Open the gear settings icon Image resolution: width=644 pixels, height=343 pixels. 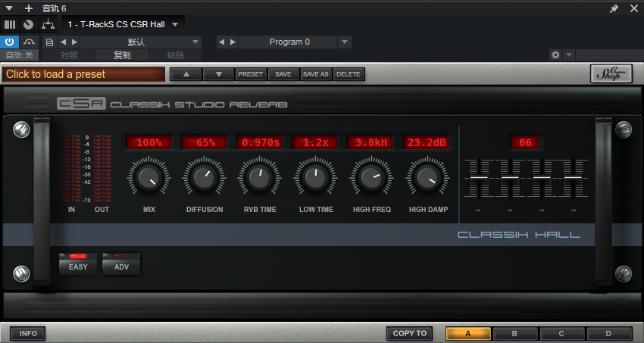point(555,55)
